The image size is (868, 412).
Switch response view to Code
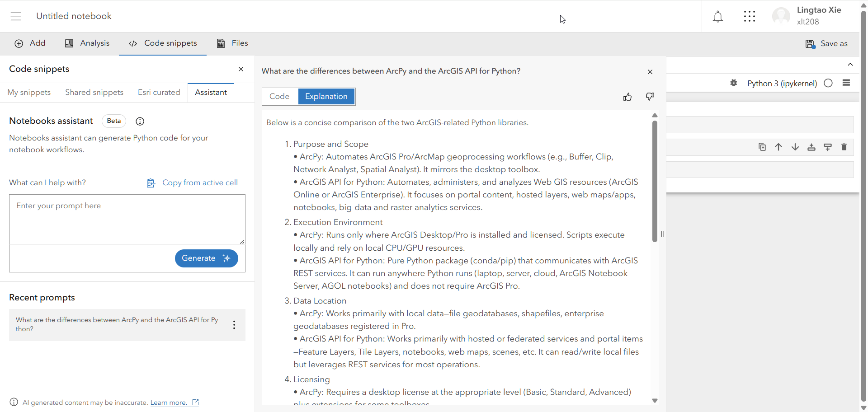pyautogui.click(x=279, y=97)
